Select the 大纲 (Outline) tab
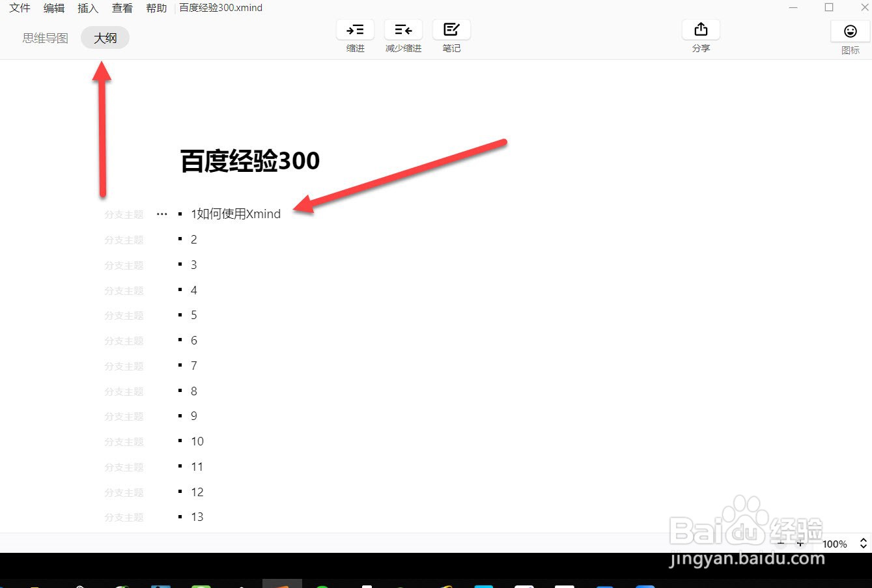The image size is (872, 588). [x=105, y=38]
